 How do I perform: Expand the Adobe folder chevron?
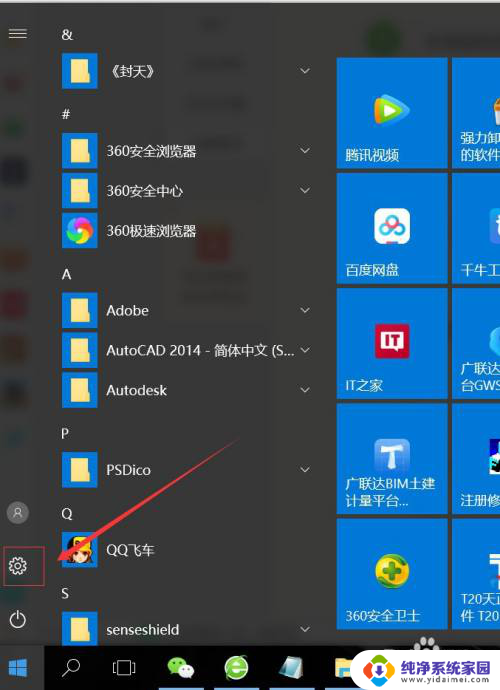305,310
